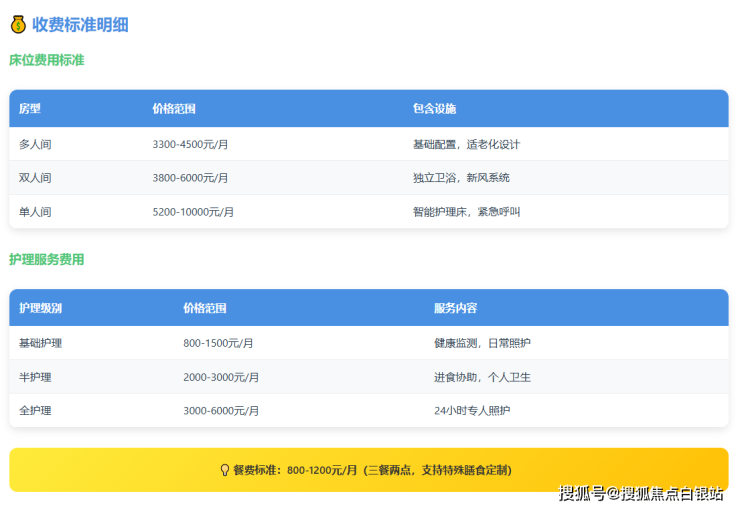Select the 收费标准明细 title text
Image resolution: width=740 pixels, height=510 pixels.
(x=80, y=25)
